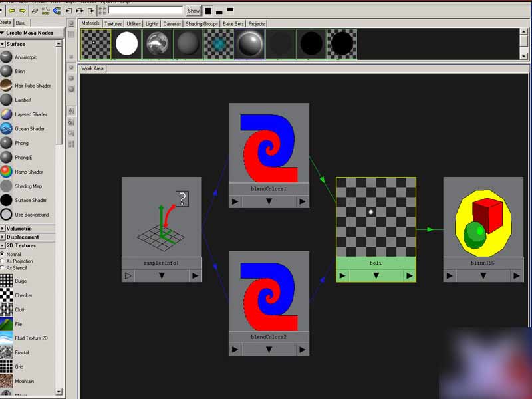Create a Layered Shader node

[x=24, y=114]
